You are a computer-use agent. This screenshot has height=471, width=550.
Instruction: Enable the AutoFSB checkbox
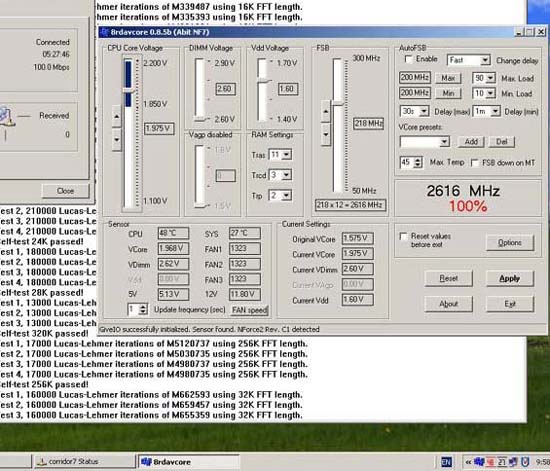click(409, 59)
